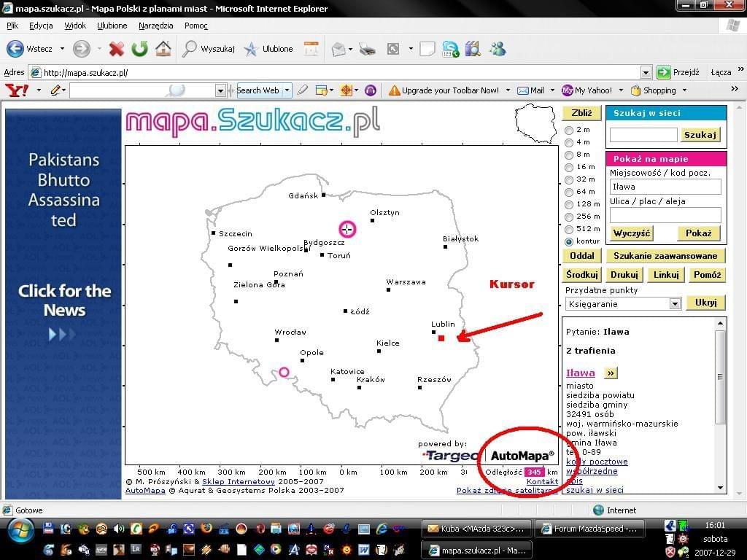Click the Yahoo pop-up blocker window icon
The height and width of the screenshot is (560, 747).
[x=322, y=90]
